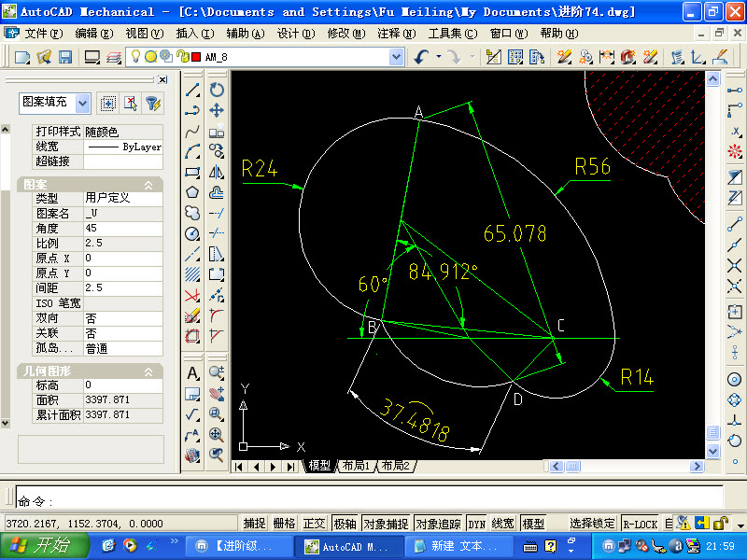Image resolution: width=747 pixels, height=560 pixels.
Task: Select the Rotate modify tool
Action: tap(217, 90)
